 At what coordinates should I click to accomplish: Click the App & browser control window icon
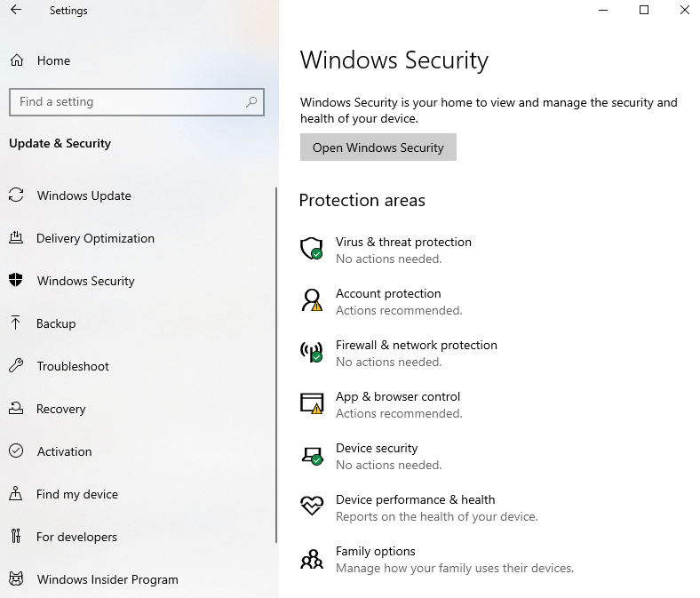tap(312, 403)
